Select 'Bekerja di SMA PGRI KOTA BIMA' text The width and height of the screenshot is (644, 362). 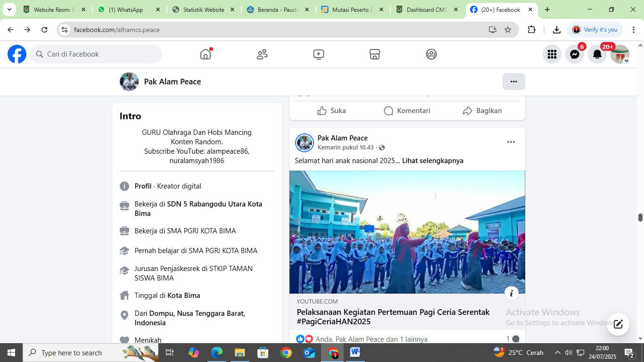(185, 231)
